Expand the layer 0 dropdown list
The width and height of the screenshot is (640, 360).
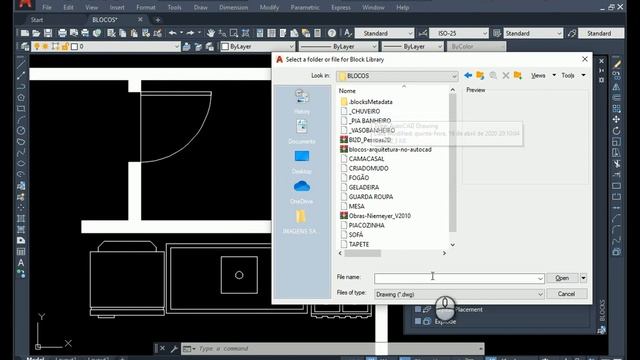[x=176, y=47]
